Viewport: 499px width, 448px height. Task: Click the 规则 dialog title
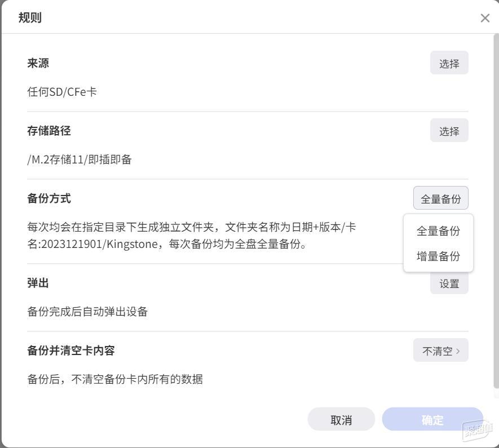30,17
